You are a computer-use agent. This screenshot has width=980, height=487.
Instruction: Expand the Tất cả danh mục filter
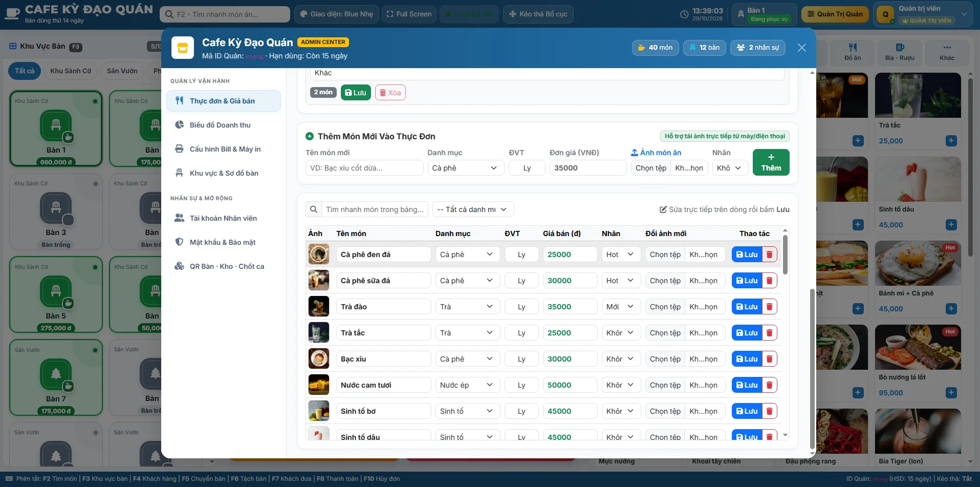point(473,209)
